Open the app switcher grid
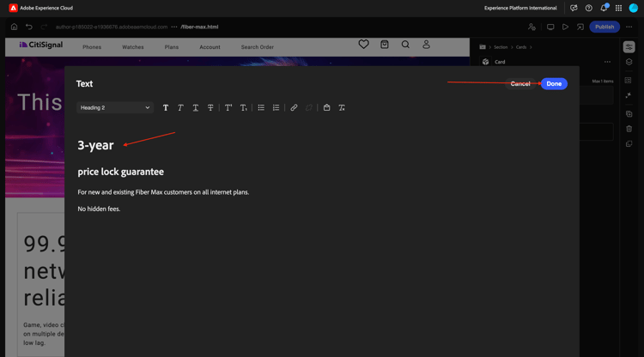Image resolution: width=644 pixels, height=357 pixels. pos(618,8)
